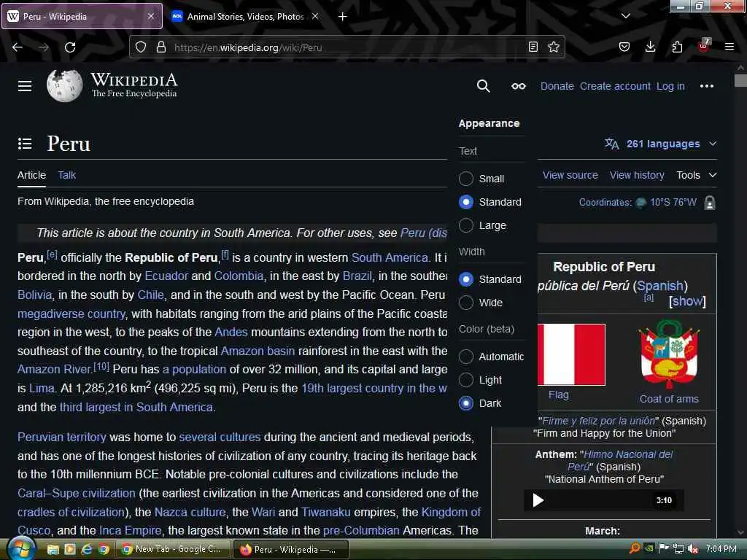The height and width of the screenshot is (560, 747).
Task: Click the anthem audio progress bar
Action: [600, 500]
